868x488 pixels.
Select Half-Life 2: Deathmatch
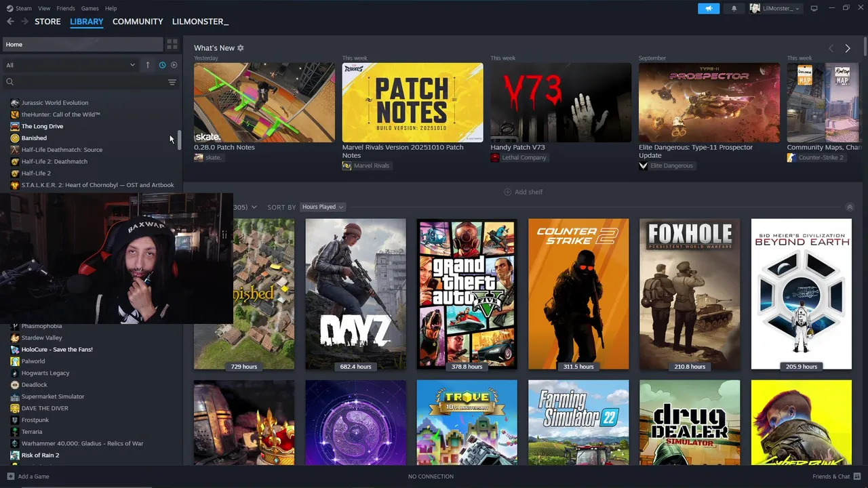click(54, 161)
